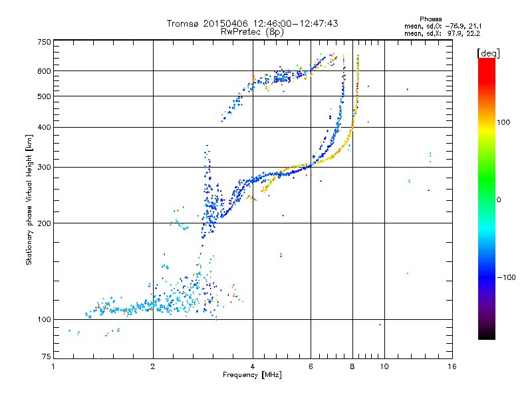532x399 pixels.
Task: Click the phase colorbar gradient
Action: (487, 198)
